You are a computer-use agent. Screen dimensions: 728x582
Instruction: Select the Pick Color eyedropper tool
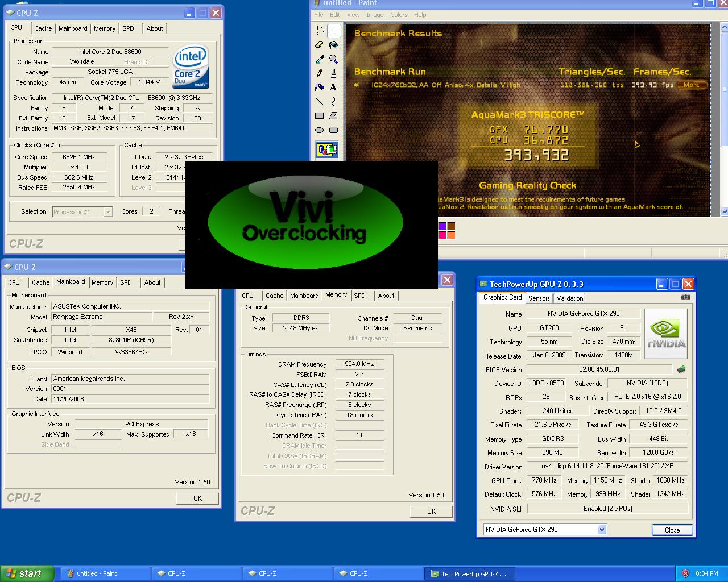[x=320, y=59]
